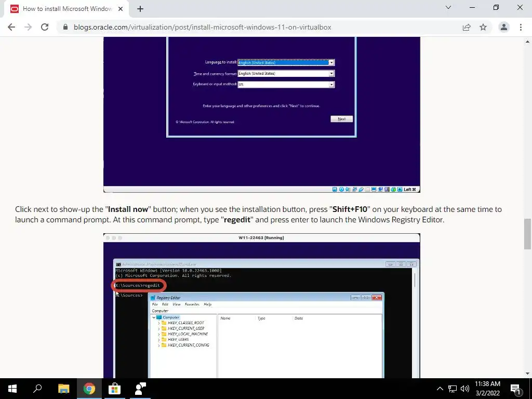The height and width of the screenshot is (399, 532).
Task: Share this page icon in address bar
Action: (467, 27)
